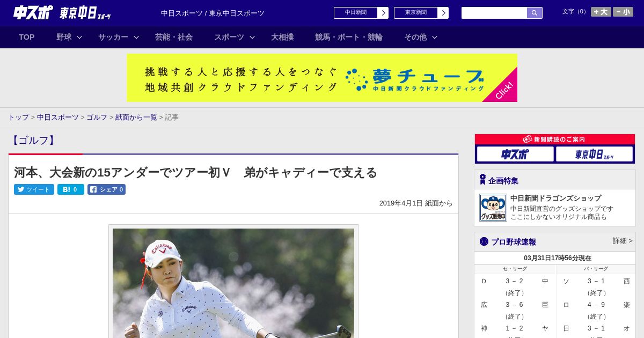The width and height of the screenshot is (644, 338).
Task: Open 大相撲 navigation item
Action: point(282,37)
